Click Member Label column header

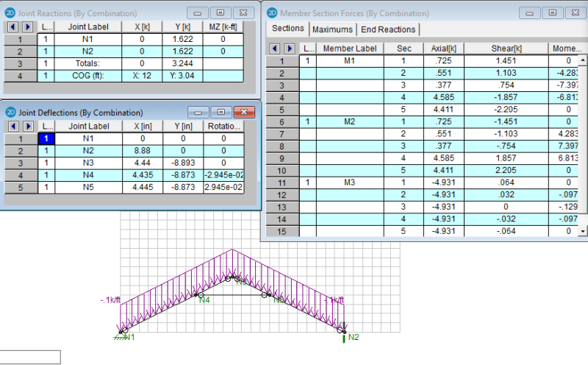[x=350, y=49]
